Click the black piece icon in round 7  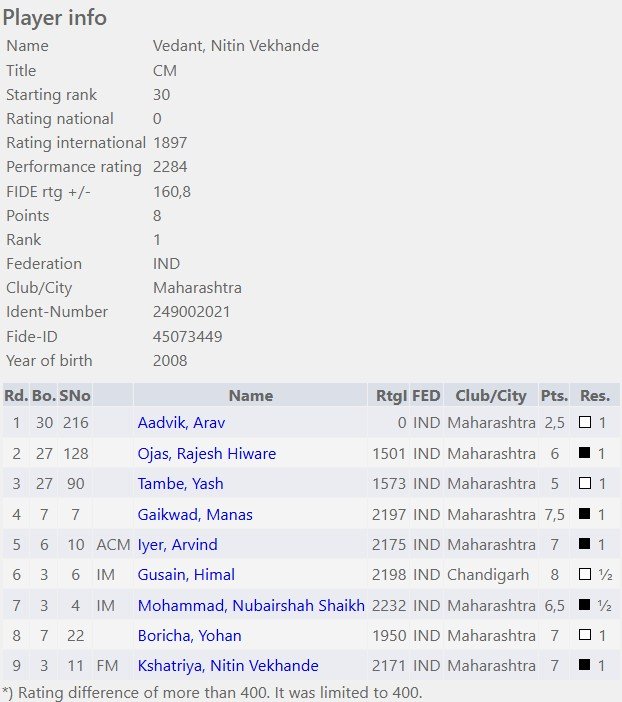pyautogui.click(x=584, y=604)
